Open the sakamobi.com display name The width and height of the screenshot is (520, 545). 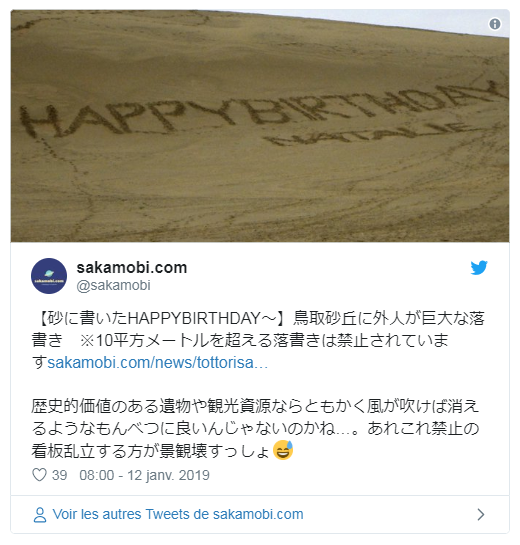[132, 268]
